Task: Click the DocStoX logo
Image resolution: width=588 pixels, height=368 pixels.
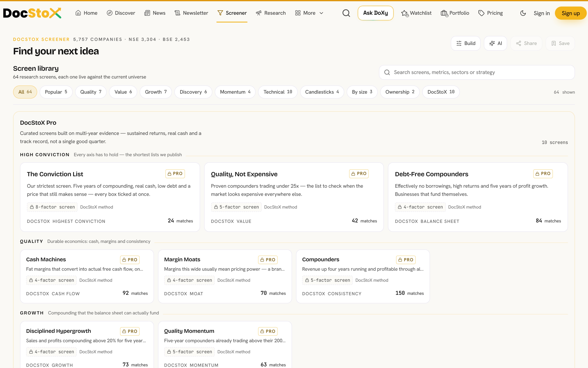Action: click(32, 13)
